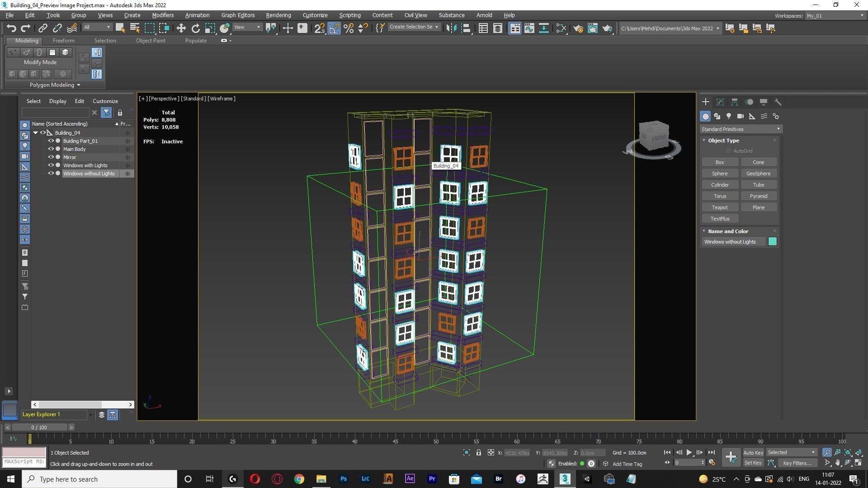Hide the Buiding Part_01 layer object
Viewport: 868px width, 488px height.
51,141
